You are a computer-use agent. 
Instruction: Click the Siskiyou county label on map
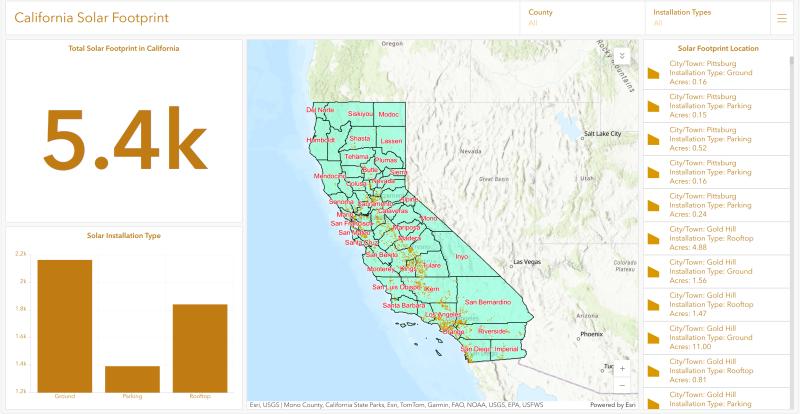(361, 114)
